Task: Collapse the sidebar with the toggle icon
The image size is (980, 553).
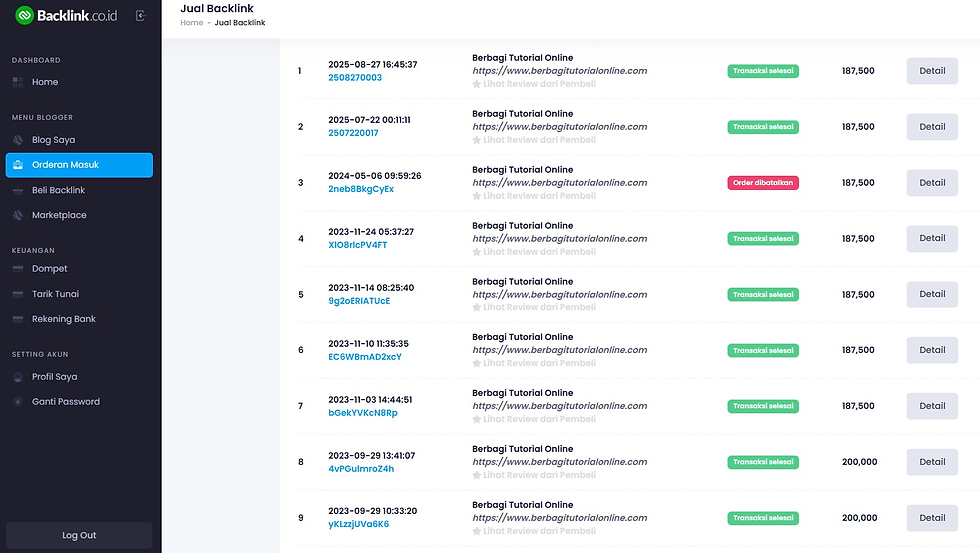Action: (x=141, y=16)
